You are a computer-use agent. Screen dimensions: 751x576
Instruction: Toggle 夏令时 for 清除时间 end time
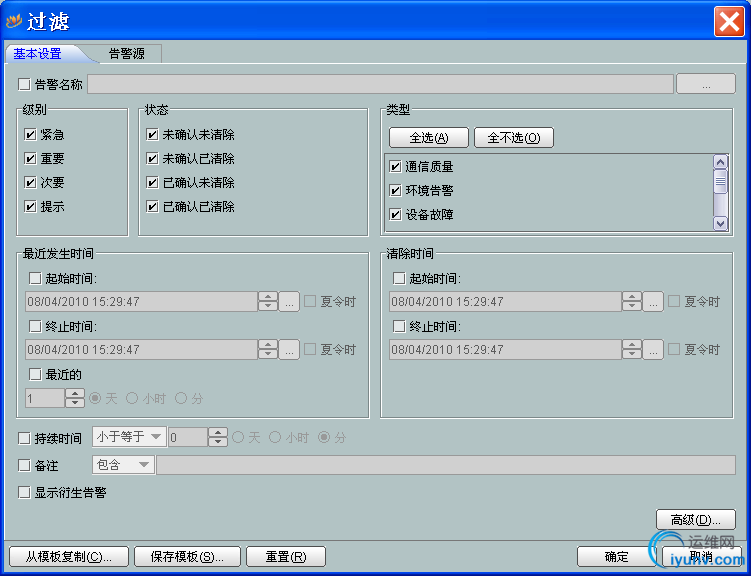click(674, 350)
